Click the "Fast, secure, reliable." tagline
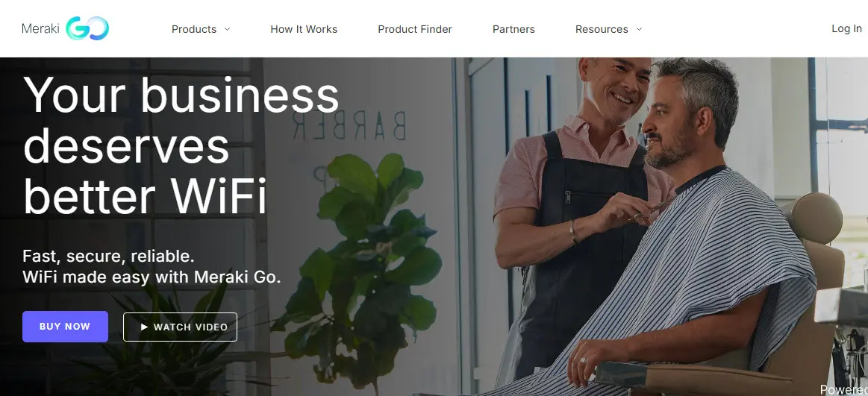This screenshot has width=868, height=396. tap(108, 256)
